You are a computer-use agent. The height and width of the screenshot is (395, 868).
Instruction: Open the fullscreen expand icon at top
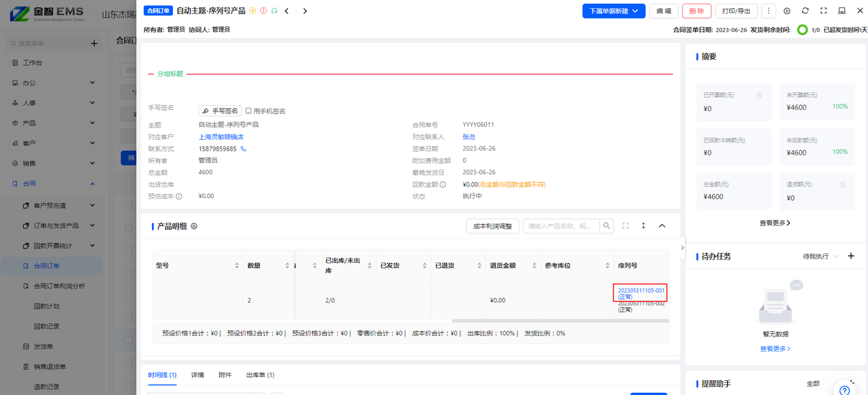coord(823,11)
